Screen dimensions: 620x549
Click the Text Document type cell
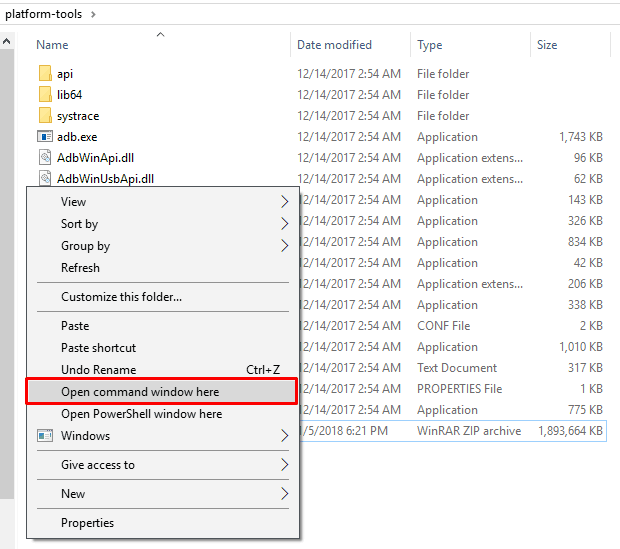[457, 367]
